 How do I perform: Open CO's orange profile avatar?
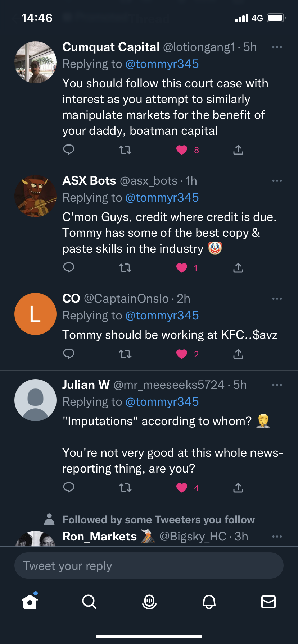[x=35, y=314]
